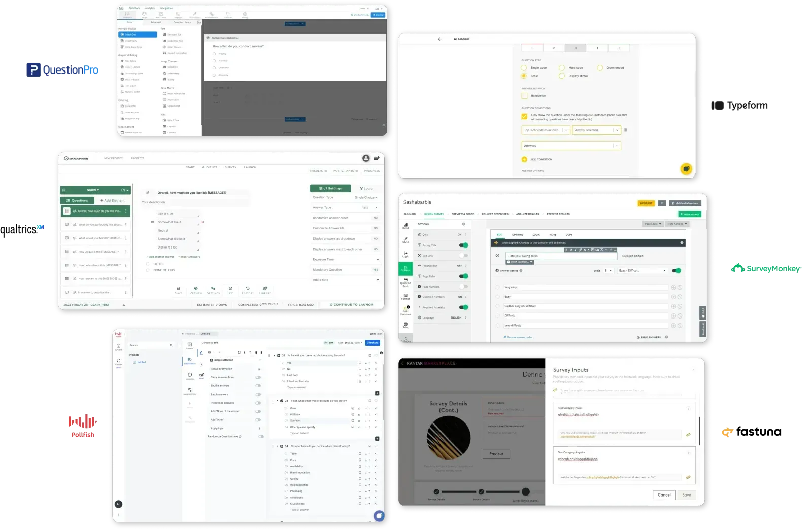Click the 'Rate your skiing skills' question field
This screenshot has height=530, width=812.
562,256
